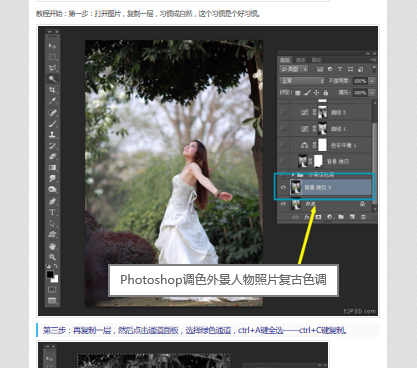Toggle the layer filtering switch
Image resolution: width=417 pixels, height=368 pixels.
click(374, 68)
